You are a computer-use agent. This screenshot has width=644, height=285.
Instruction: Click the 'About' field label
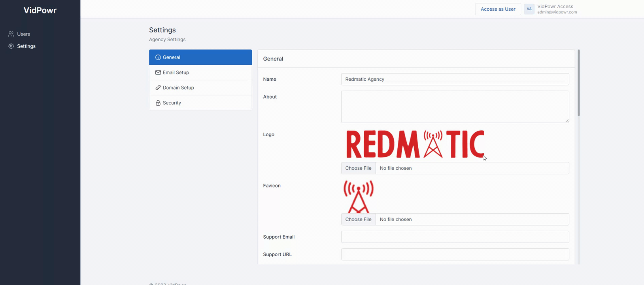tap(270, 97)
